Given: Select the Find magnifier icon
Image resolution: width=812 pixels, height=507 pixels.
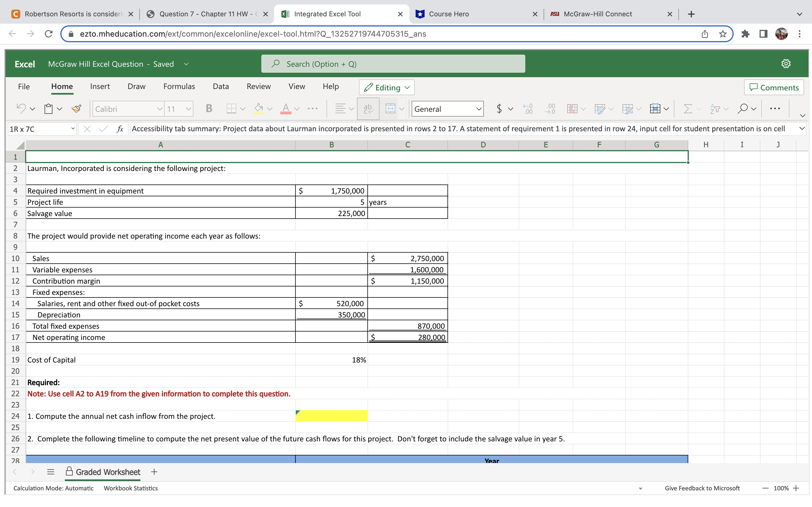Looking at the screenshot, I should 743,109.
